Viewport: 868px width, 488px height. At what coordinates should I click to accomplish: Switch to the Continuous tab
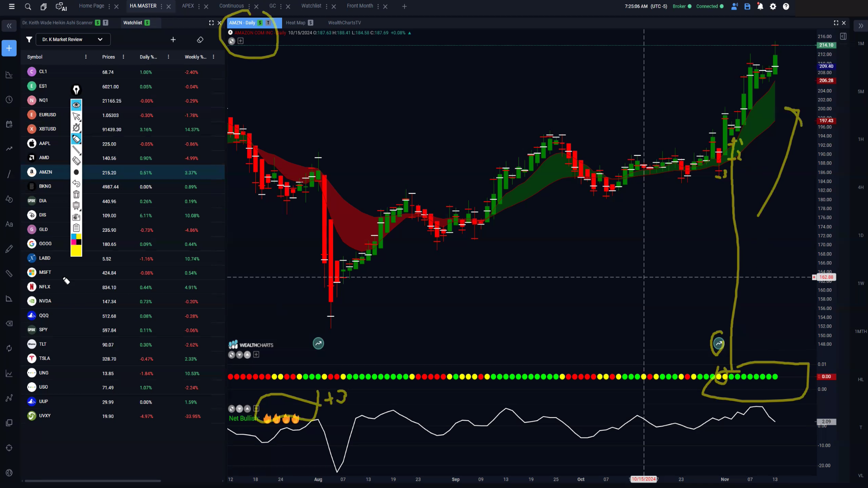pos(231,6)
